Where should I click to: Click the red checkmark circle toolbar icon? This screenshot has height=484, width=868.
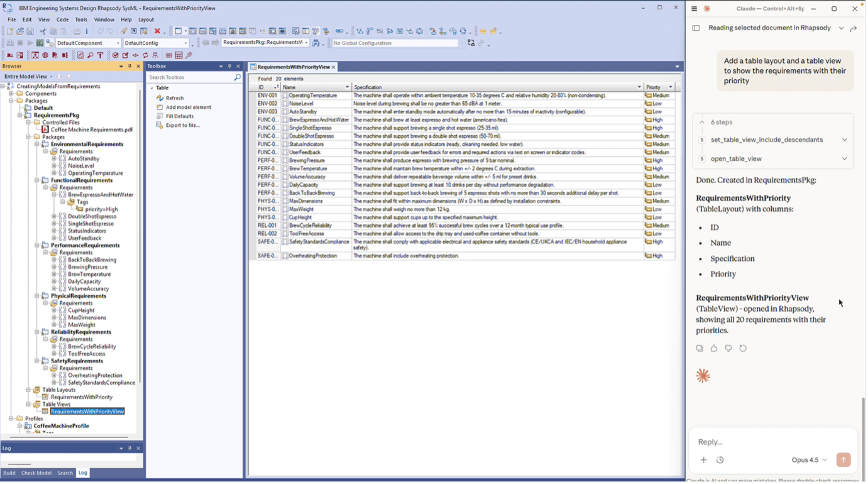[x=116, y=55]
